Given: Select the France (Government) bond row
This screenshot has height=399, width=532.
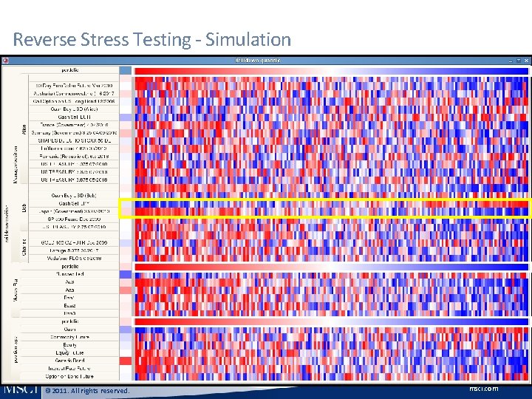Looking at the screenshot, I should (74, 125).
